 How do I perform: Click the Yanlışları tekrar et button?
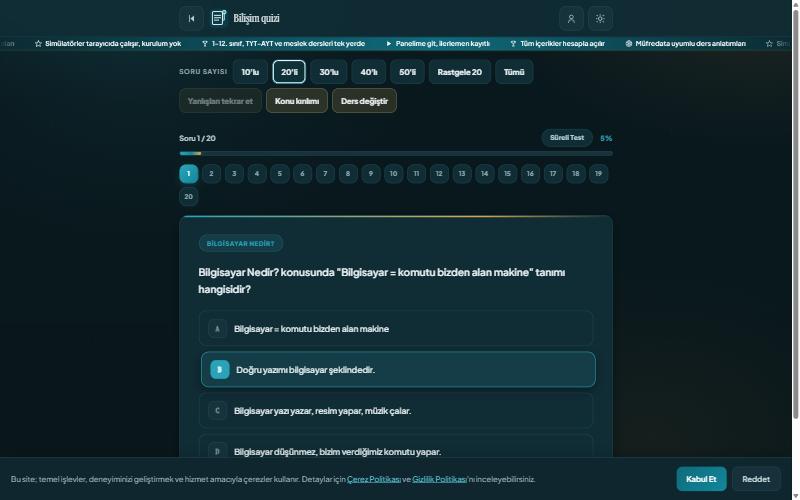pos(220,101)
